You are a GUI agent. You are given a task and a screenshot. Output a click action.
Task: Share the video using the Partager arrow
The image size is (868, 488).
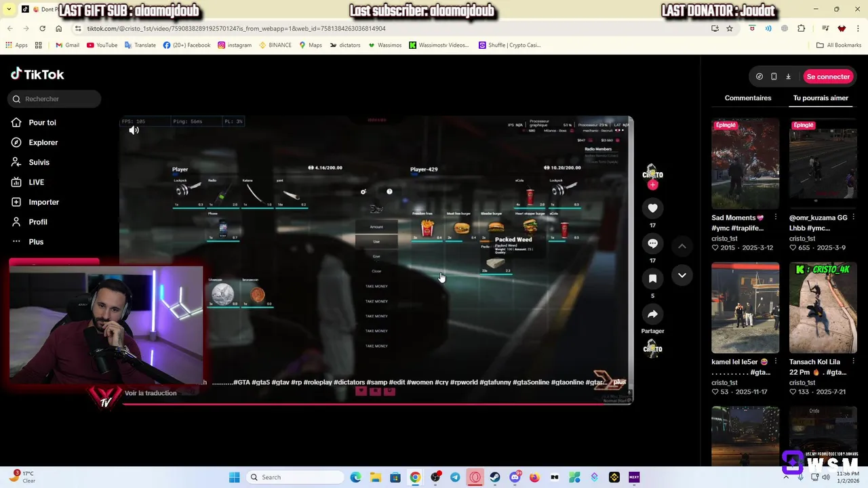pos(652,314)
